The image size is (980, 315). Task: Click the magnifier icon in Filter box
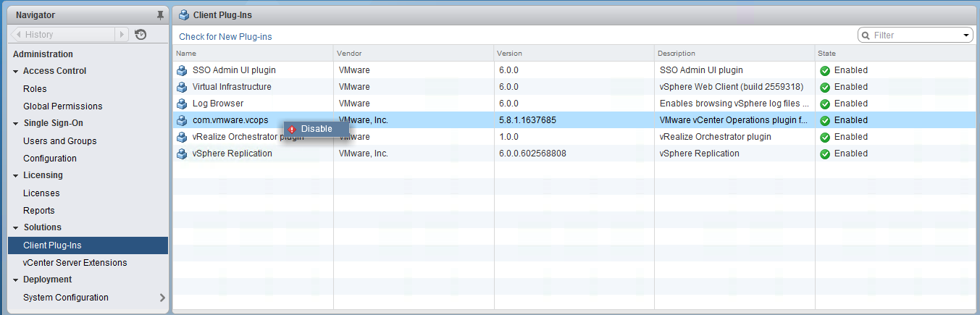[x=866, y=35]
